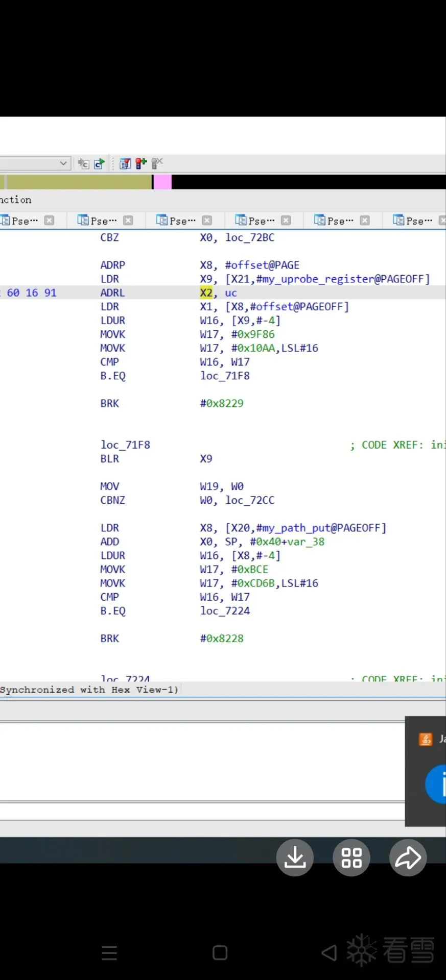The height and width of the screenshot is (980, 446).
Task: Click loc_72BC in the CBZ instruction
Action: click(x=250, y=237)
